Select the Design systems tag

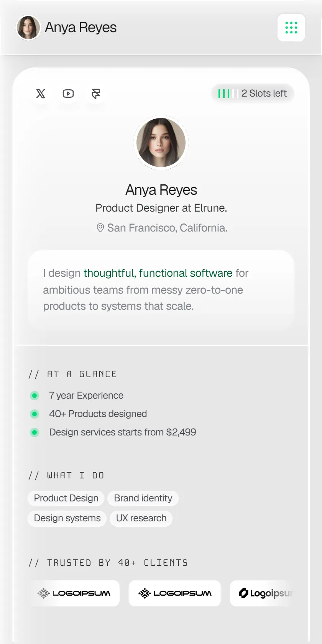point(67,518)
